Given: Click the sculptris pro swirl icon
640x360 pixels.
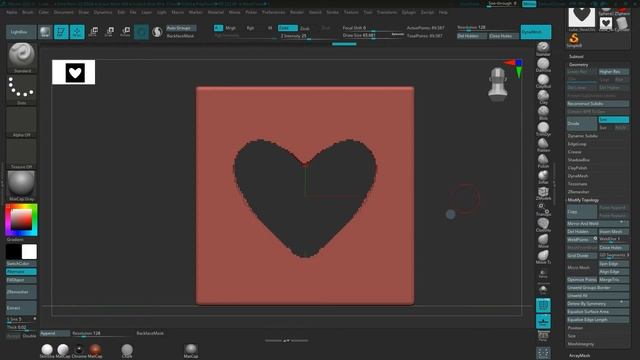Looking at the screenshot, I should click(x=157, y=32).
